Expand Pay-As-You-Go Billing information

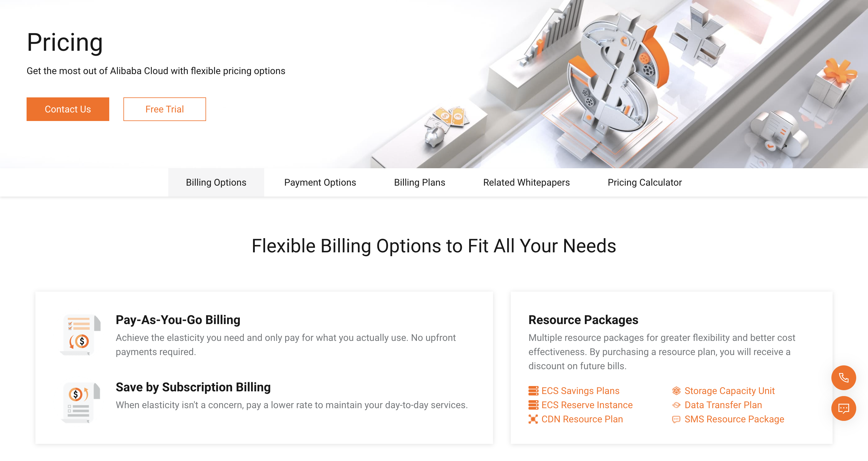[178, 320]
